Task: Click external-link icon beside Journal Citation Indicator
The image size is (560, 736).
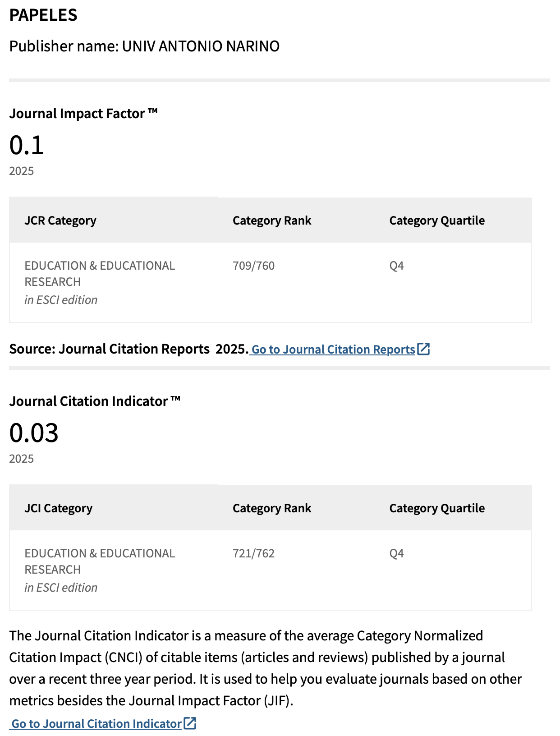Action: (x=190, y=723)
